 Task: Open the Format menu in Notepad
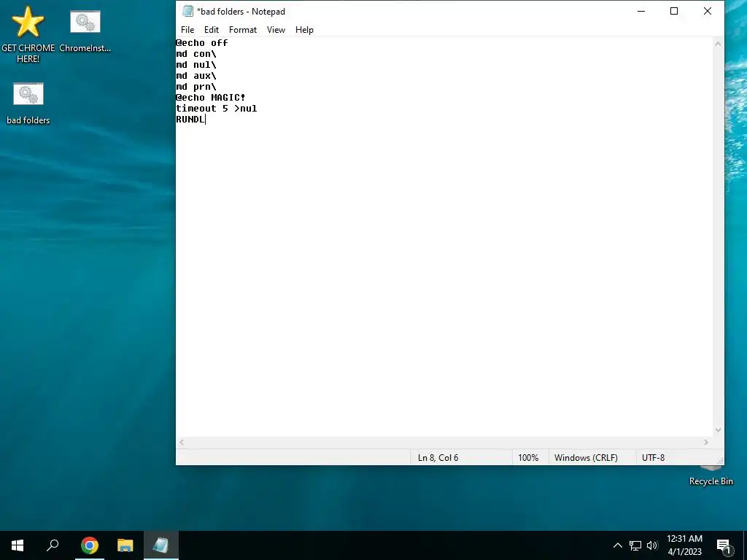click(x=242, y=29)
